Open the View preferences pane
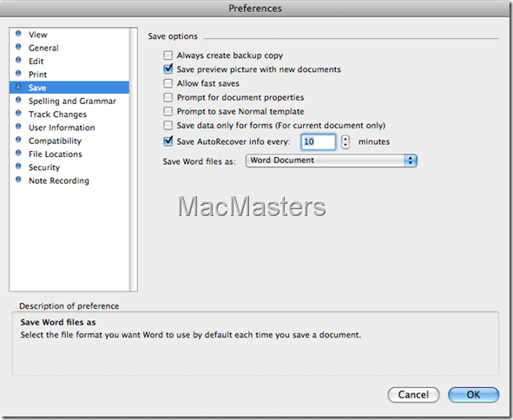 pos(38,35)
